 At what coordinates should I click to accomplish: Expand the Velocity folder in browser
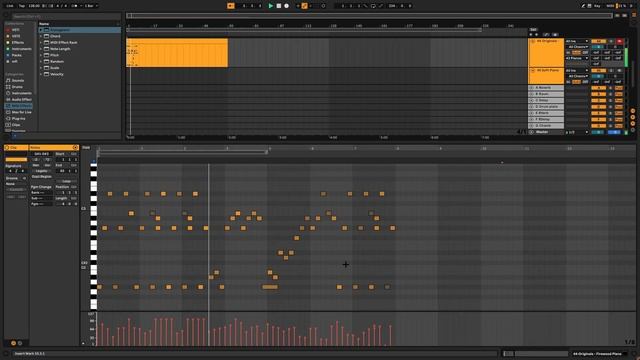41,74
